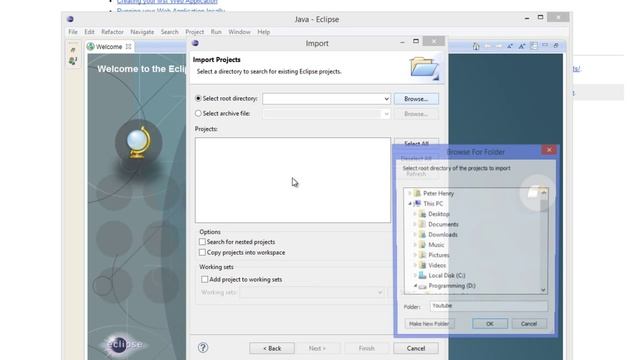The width and height of the screenshot is (640, 360).
Task: Click the help question mark icon
Action: tap(203, 348)
